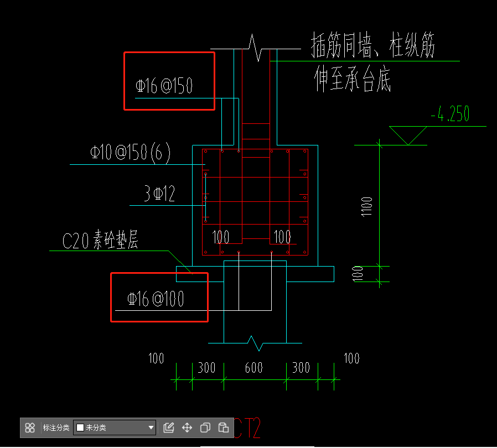Select the move arrows icon in toolbar
The image size is (497, 448).
[187, 428]
